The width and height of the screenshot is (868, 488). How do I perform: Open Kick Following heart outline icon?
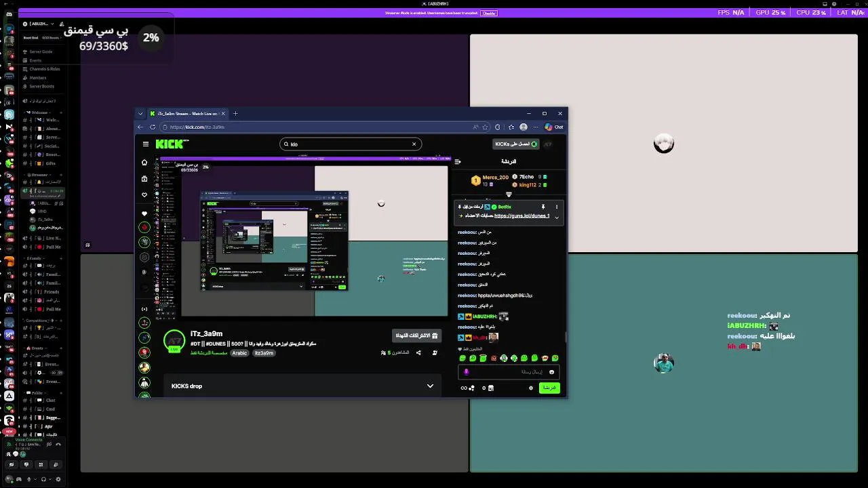coord(144,195)
